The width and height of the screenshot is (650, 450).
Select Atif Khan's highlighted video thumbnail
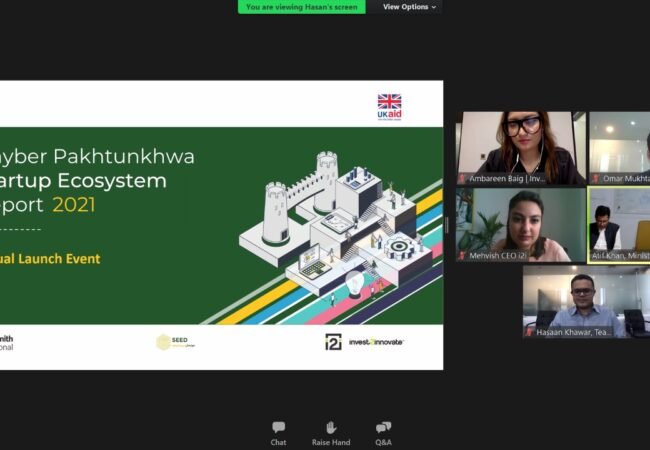pyautogui.click(x=619, y=225)
